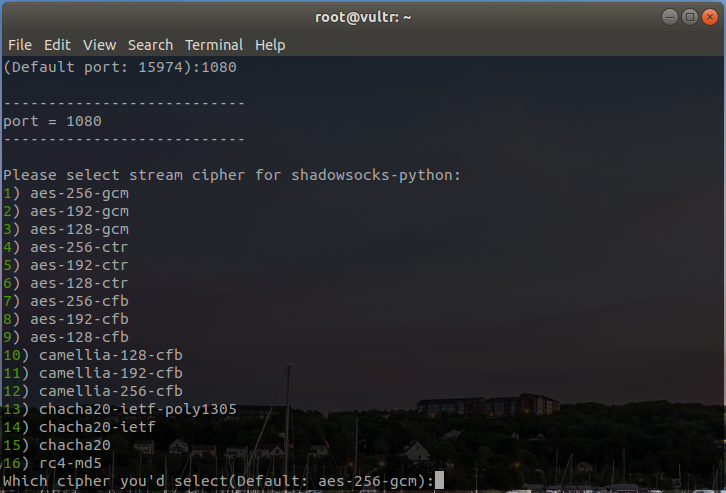
Task: Open the Help menu
Action: pos(270,45)
